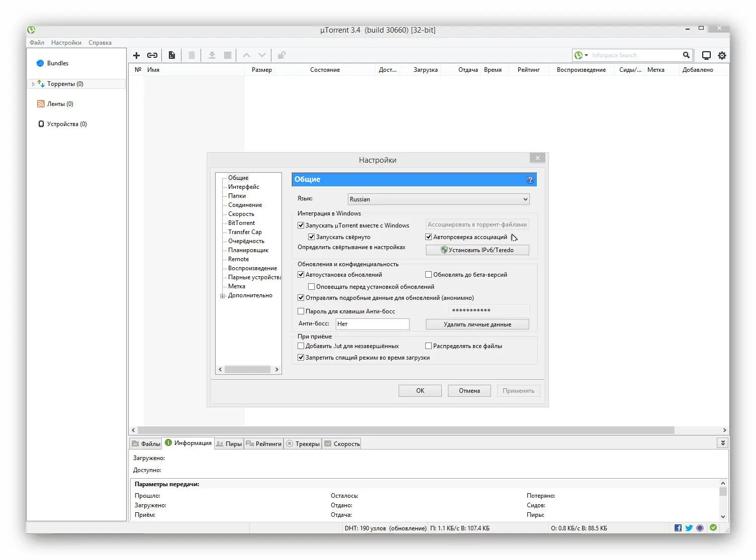Viewport: 756px width, 560px height.
Task: Click the Bundles icon in sidebar
Action: pyautogui.click(x=40, y=63)
